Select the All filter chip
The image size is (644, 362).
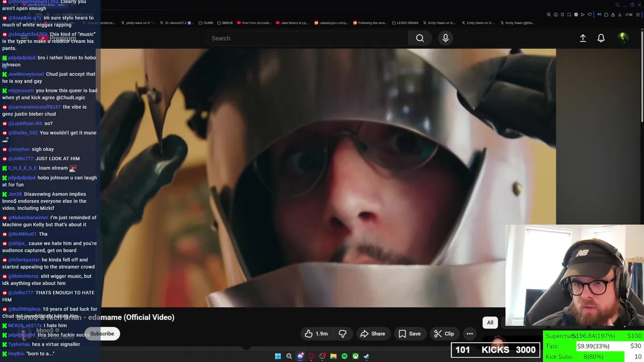pyautogui.click(x=490, y=323)
